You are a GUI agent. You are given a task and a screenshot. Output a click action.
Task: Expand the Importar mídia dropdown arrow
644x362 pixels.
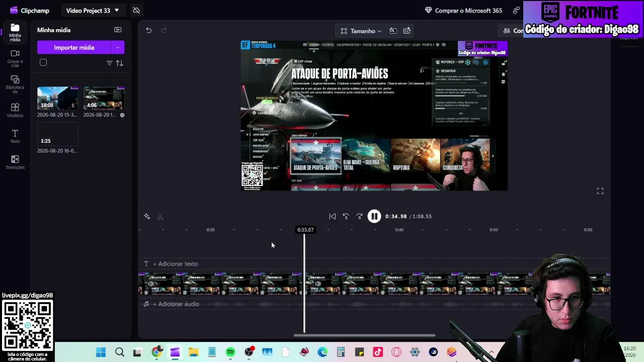118,47
